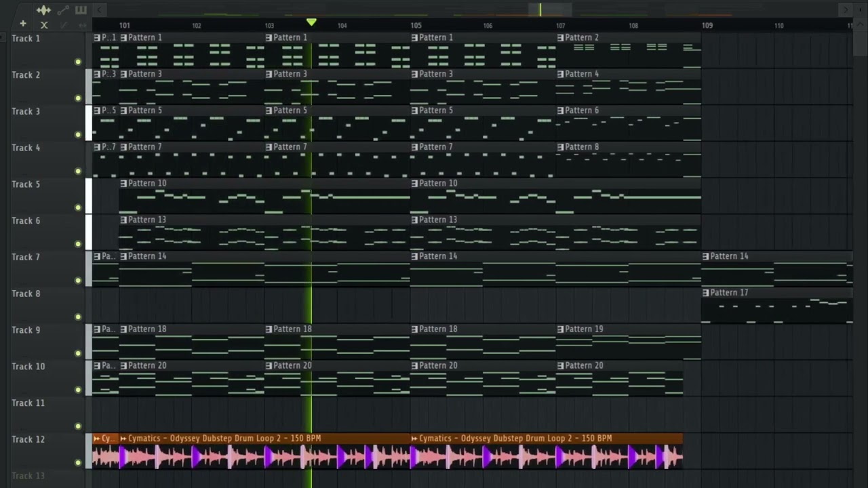
Task: Select the pattern clips focus piano icon
Action: [81, 10]
